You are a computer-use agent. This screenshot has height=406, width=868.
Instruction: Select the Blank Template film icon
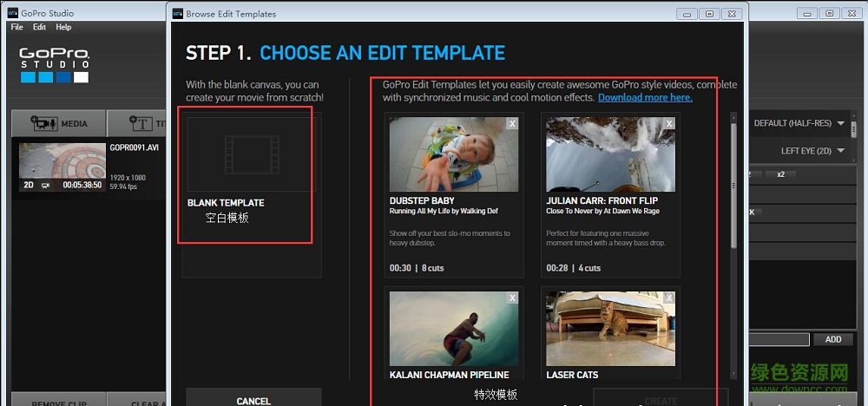coord(251,152)
